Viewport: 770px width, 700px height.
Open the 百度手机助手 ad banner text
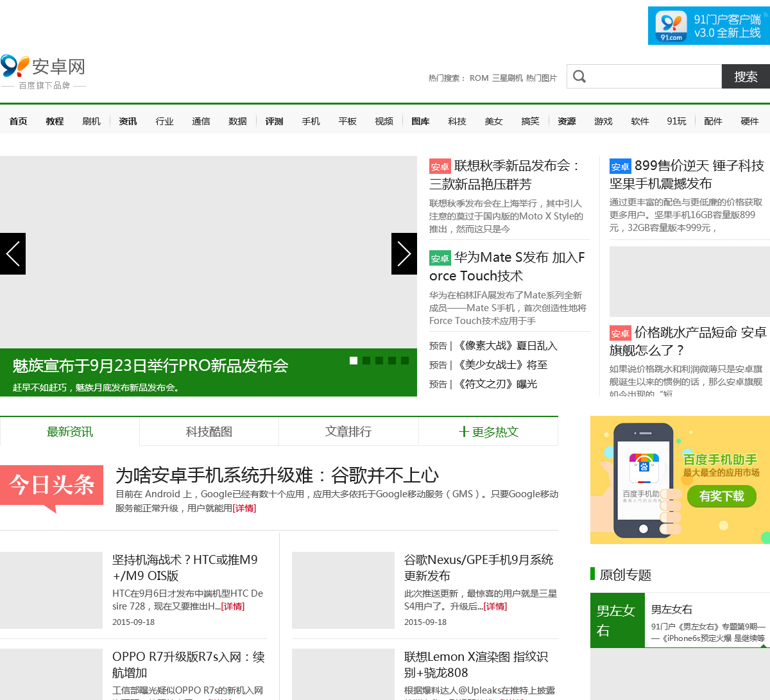coord(720,459)
